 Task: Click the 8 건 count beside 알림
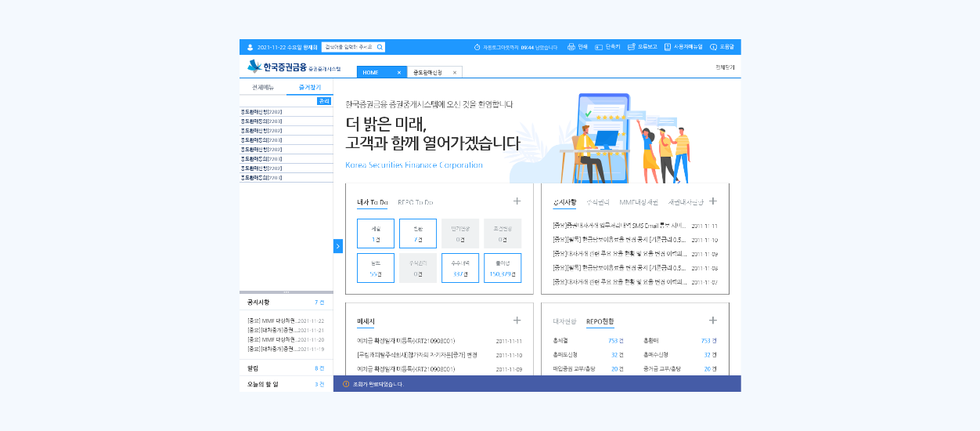click(x=319, y=368)
